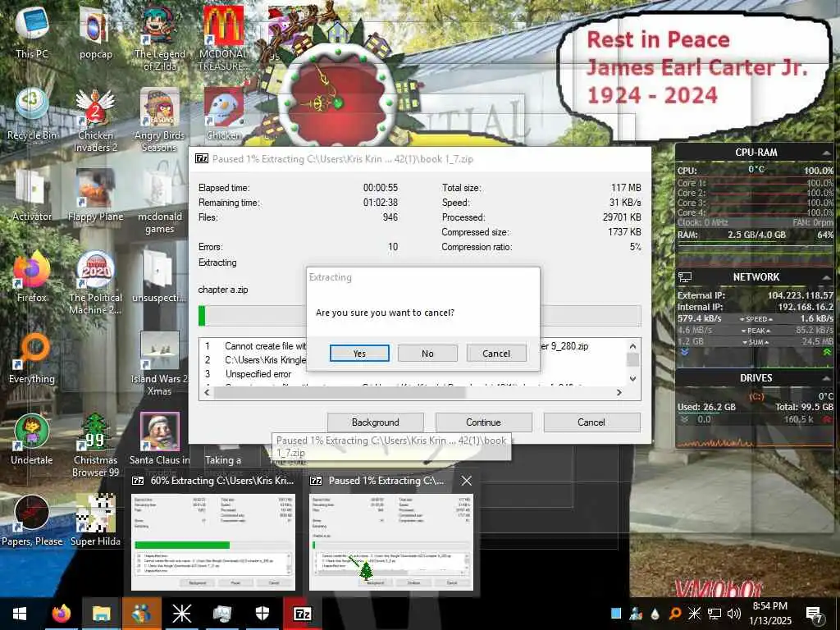Image resolution: width=840 pixels, height=630 pixels.
Task: Click up arrow of error list scrollbar
Action: click(632, 346)
